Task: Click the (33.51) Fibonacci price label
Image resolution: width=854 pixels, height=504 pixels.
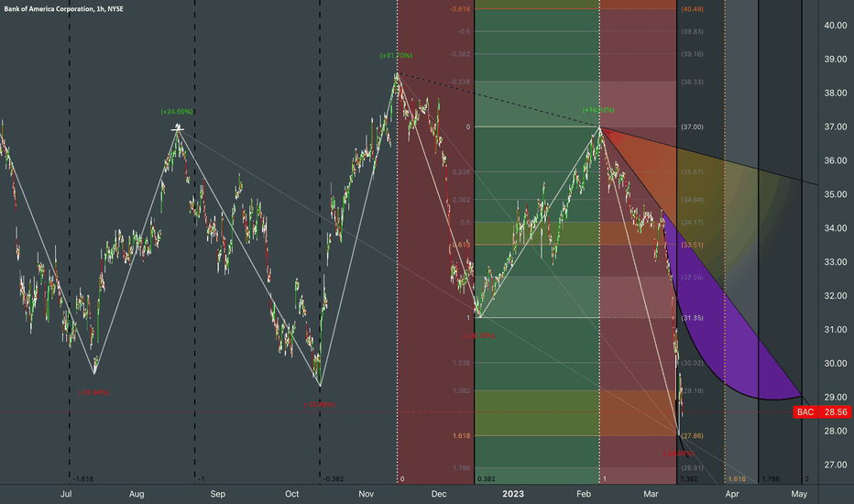Action: pos(692,246)
